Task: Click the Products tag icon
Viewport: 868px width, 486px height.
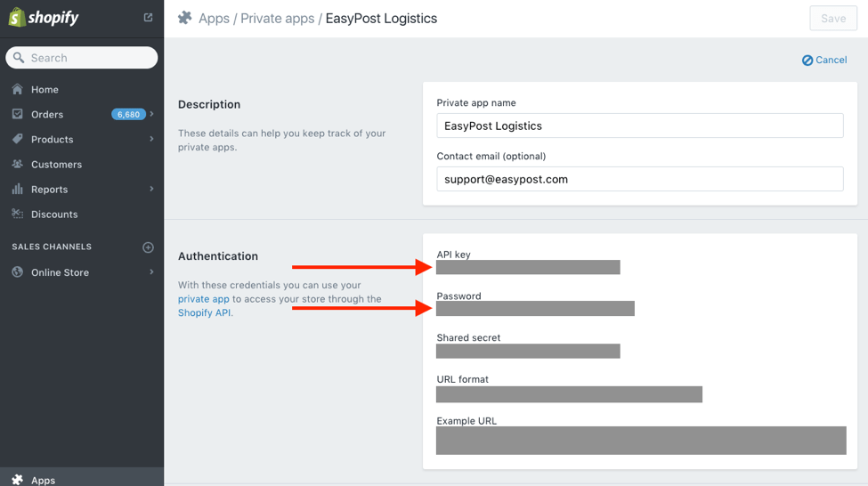Action: [x=18, y=139]
